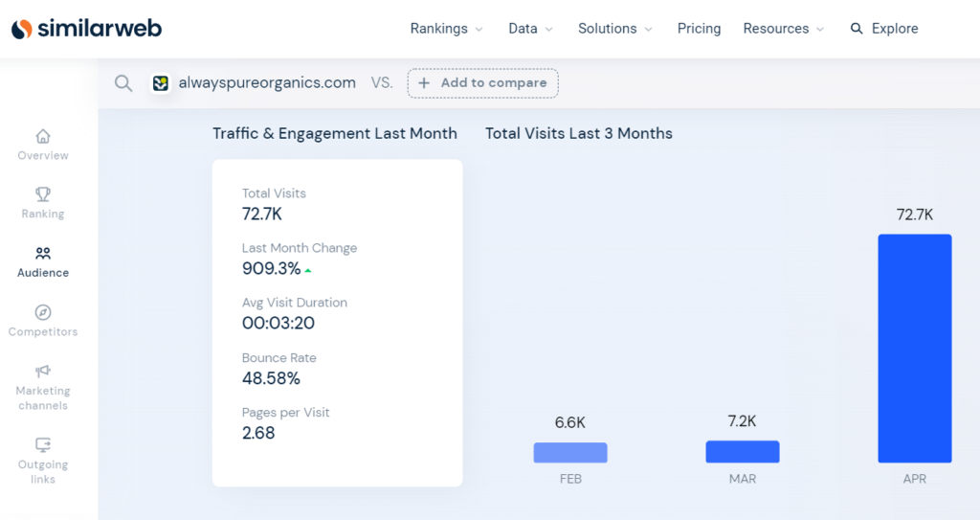
Task: Click the alwayspureorganics.com domain text
Action: 267,82
